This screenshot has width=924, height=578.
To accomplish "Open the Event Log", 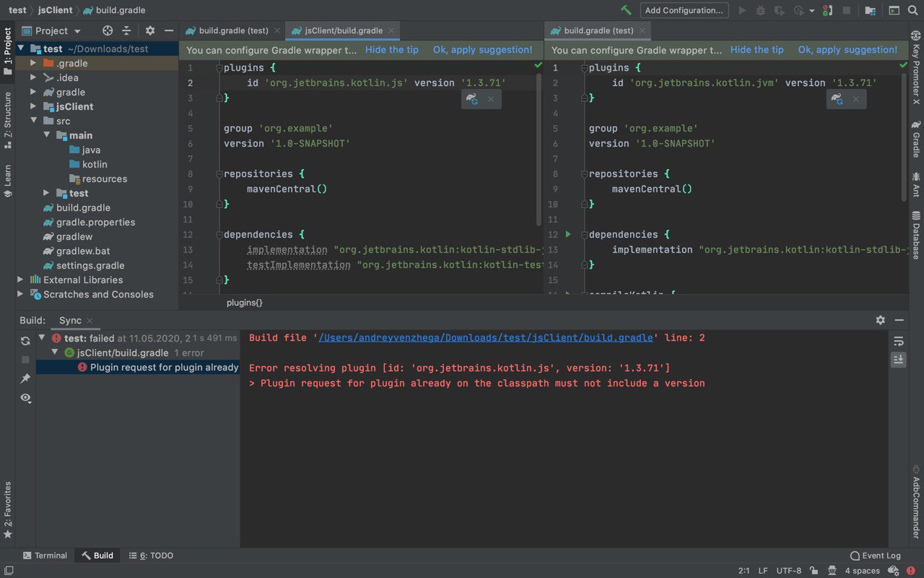I will 876,556.
